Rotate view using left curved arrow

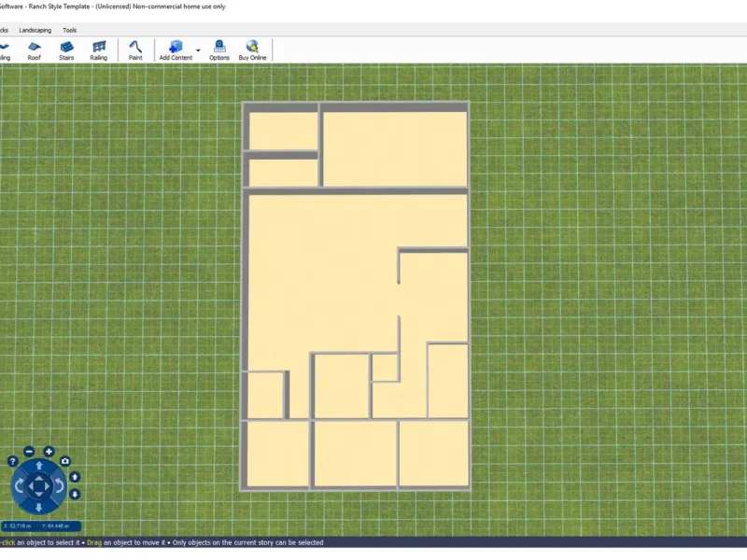pyautogui.click(x=19, y=486)
